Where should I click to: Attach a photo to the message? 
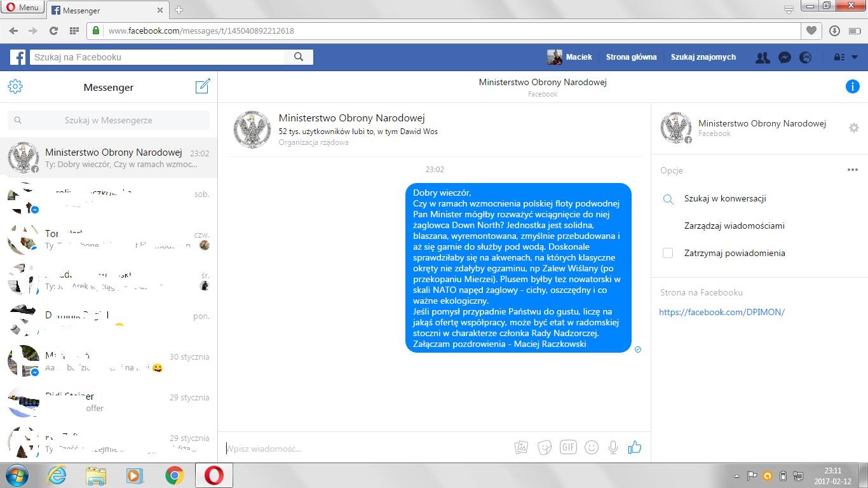521,447
